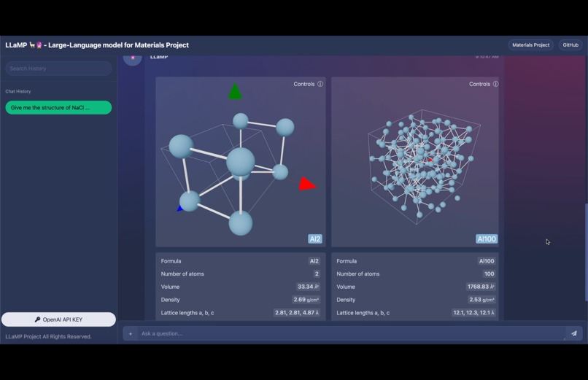Click the Al100 density value 2.53
Image resolution: width=588 pixels, height=380 pixels.
click(x=481, y=300)
